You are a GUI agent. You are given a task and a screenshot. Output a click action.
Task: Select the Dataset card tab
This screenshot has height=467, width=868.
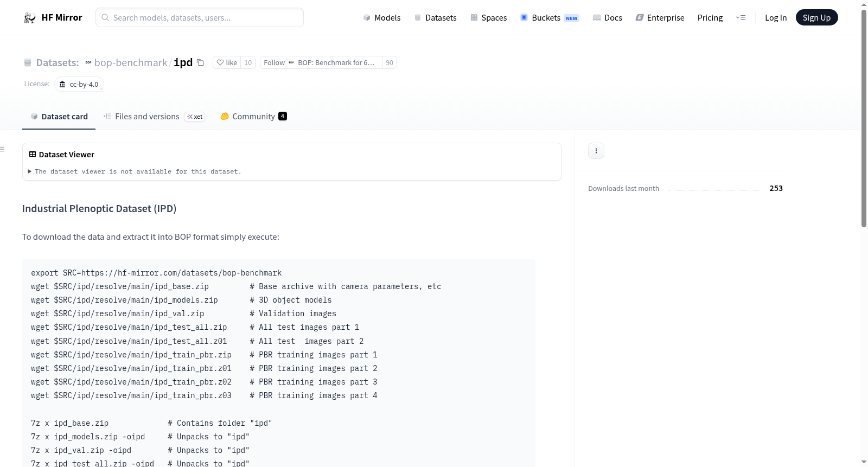pyautogui.click(x=59, y=117)
